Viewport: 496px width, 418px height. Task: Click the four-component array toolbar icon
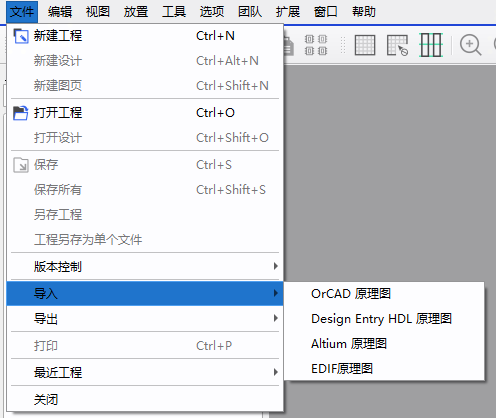pyautogui.click(x=316, y=45)
